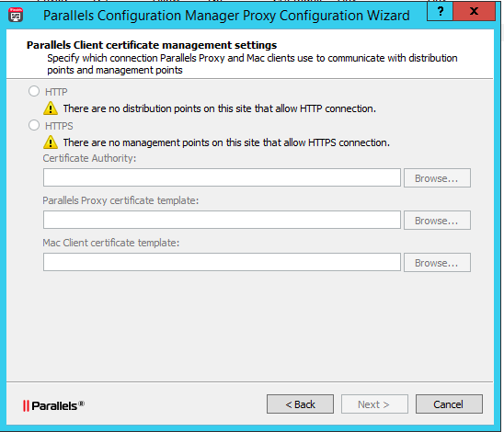
Task: Click the warning icon under HTTPS
Action: coord(51,142)
